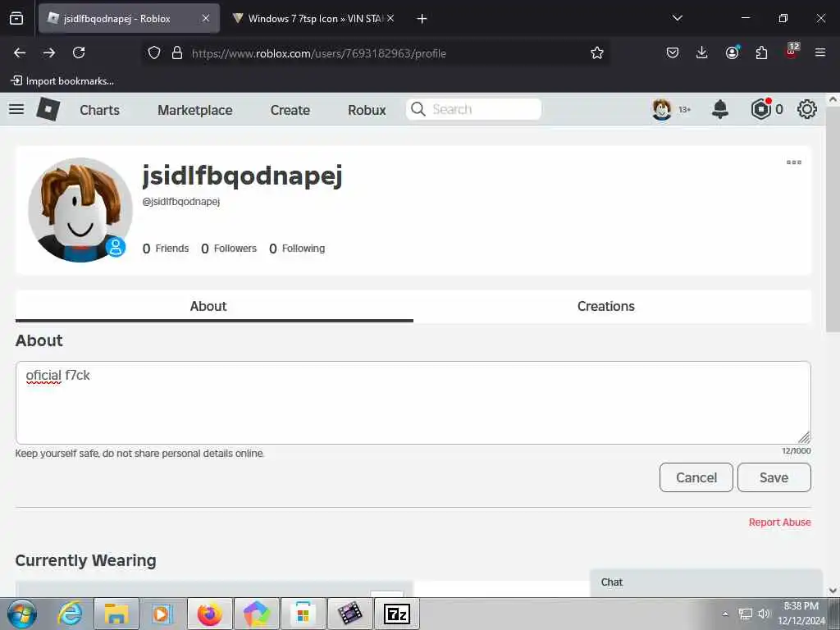Viewport: 840px width, 630px height.
Task: Open Create in the Roblox navbar
Action: [x=290, y=110]
